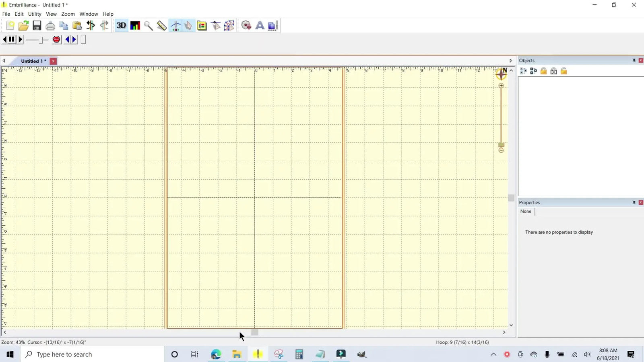Close the Objects panel
Image resolution: width=644 pixels, height=362 pixels.
(x=641, y=60)
